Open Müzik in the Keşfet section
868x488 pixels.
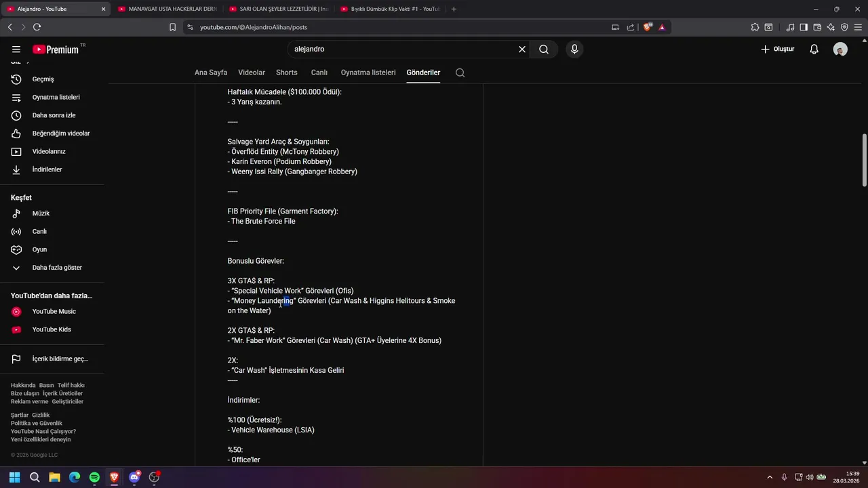pyautogui.click(x=52, y=213)
